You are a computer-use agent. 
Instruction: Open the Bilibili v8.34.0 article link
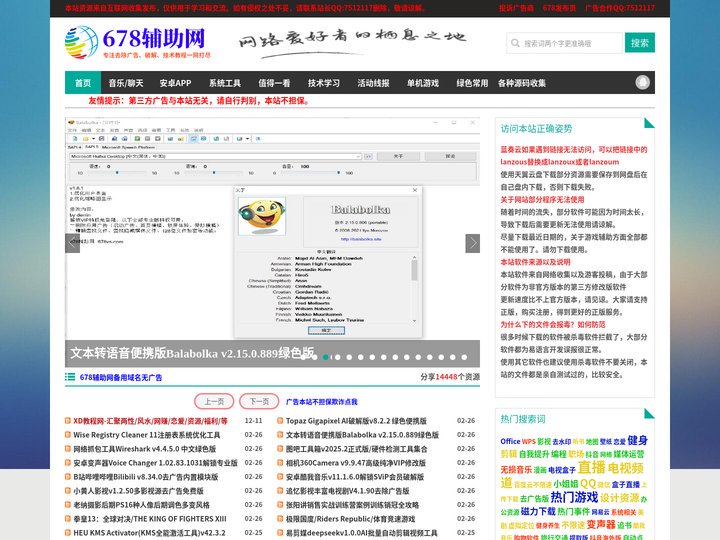click(x=146, y=477)
